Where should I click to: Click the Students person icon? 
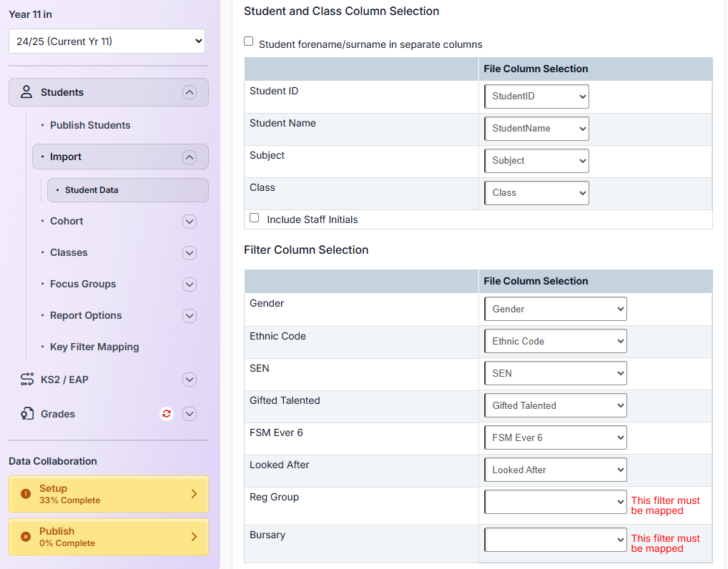[x=26, y=92]
